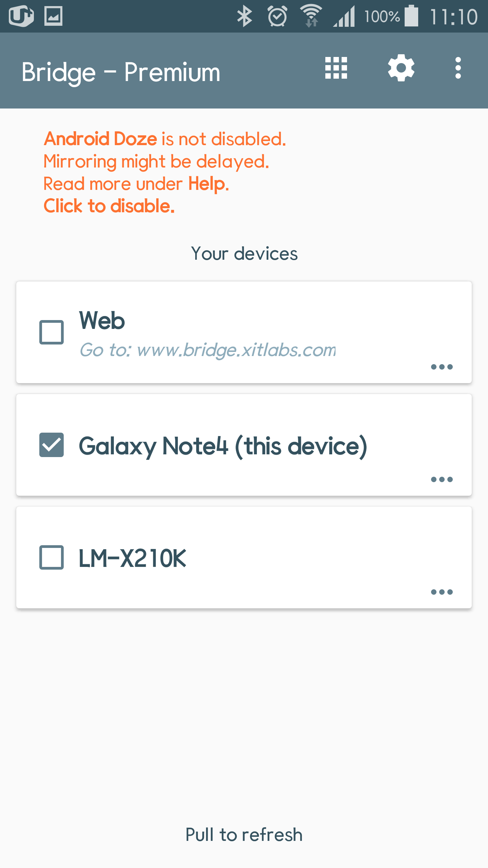Open the vertical three-dot overflow menu

coord(458,68)
